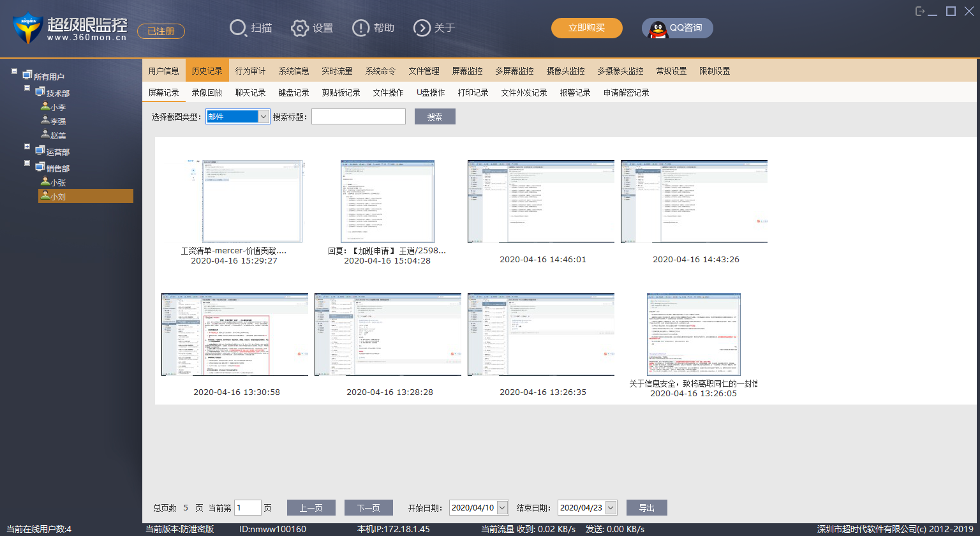Click the 立即购买 orange button
This screenshot has width=980, height=536.
pos(586,28)
